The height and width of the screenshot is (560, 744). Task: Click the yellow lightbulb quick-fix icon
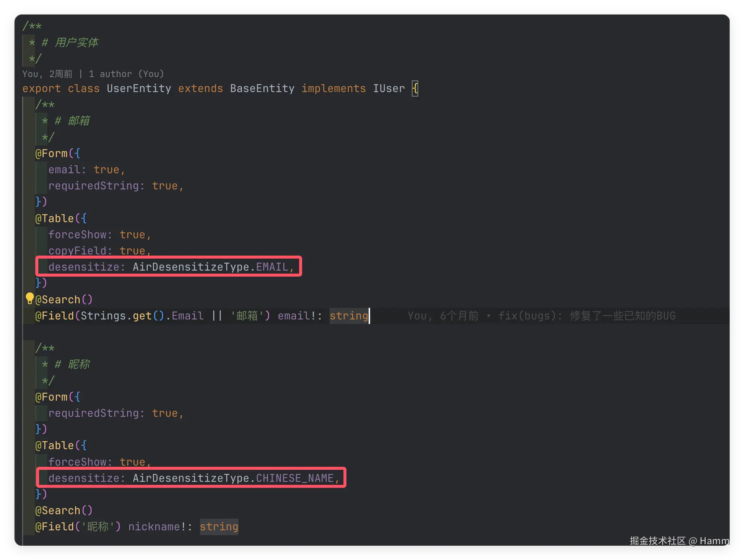click(29, 298)
